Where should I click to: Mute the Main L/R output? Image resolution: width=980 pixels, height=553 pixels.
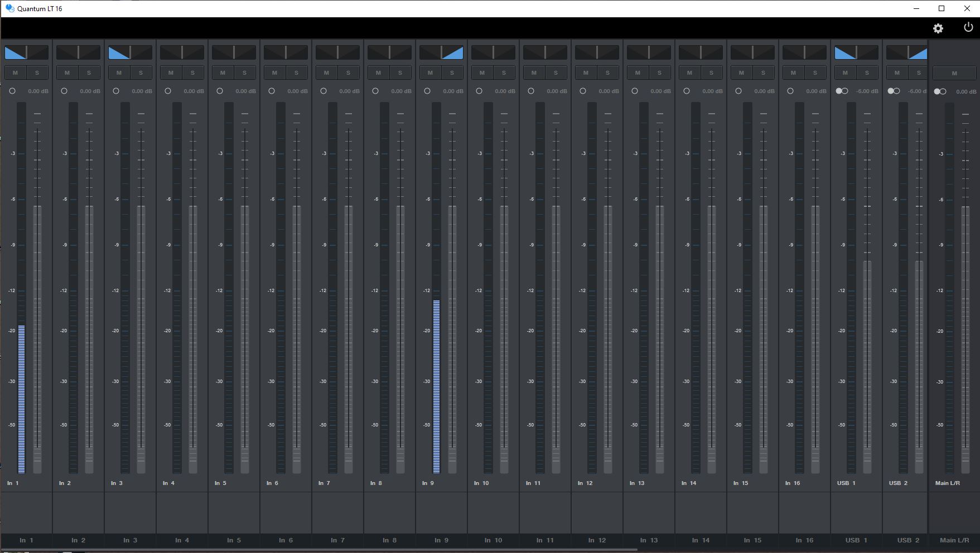click(x=954, y=72)
